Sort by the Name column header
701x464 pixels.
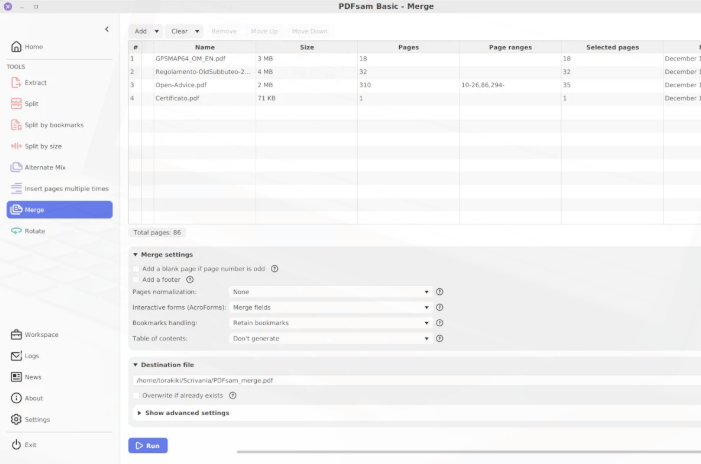tap(205, 47)
